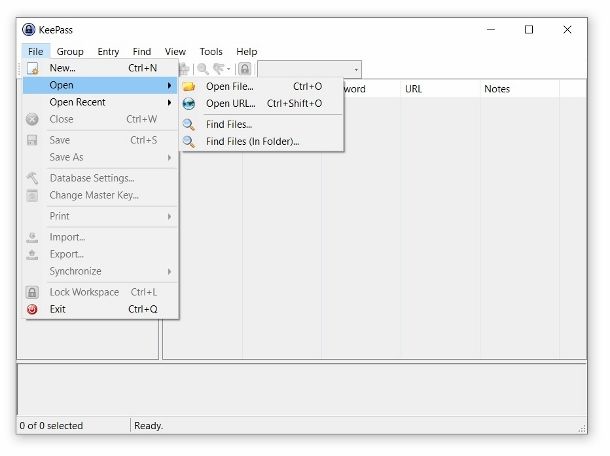The width and height of the screenshot is (610, 456).
Task: Expand the Save As submenu arrow
Action: [169, 158]
